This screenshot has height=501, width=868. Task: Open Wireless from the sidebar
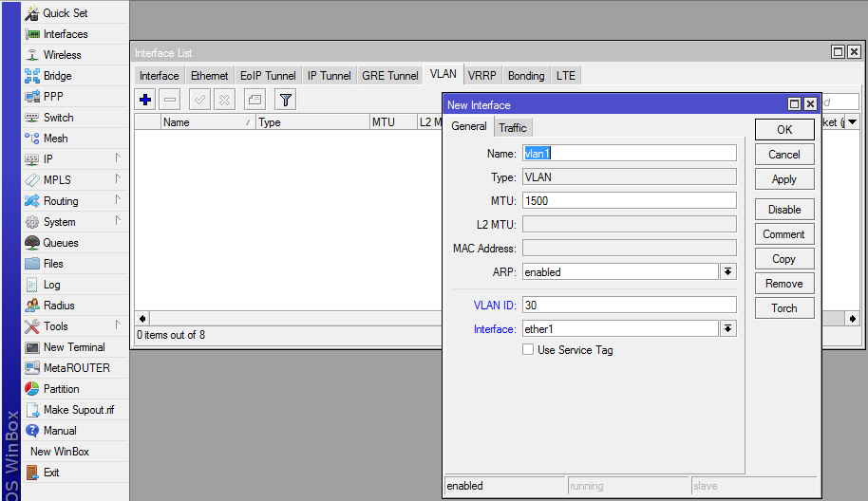tap(62, 55)
